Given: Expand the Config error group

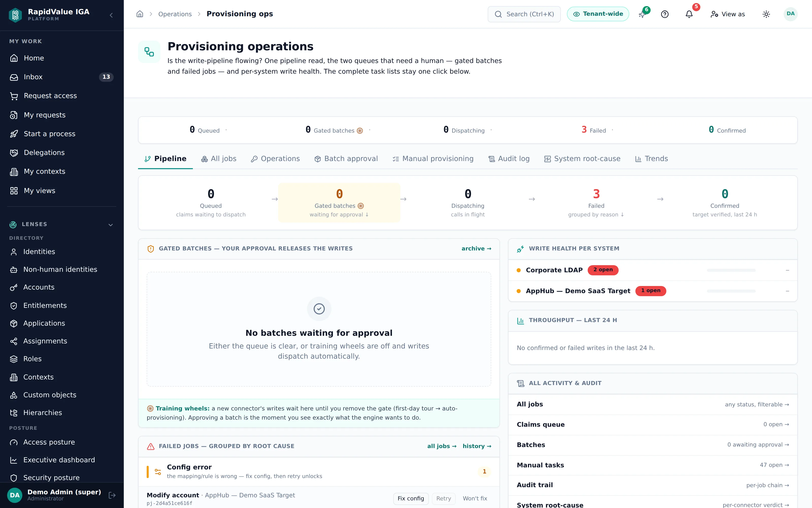Looking at the screenshot, I should click(x=319, y=471).
